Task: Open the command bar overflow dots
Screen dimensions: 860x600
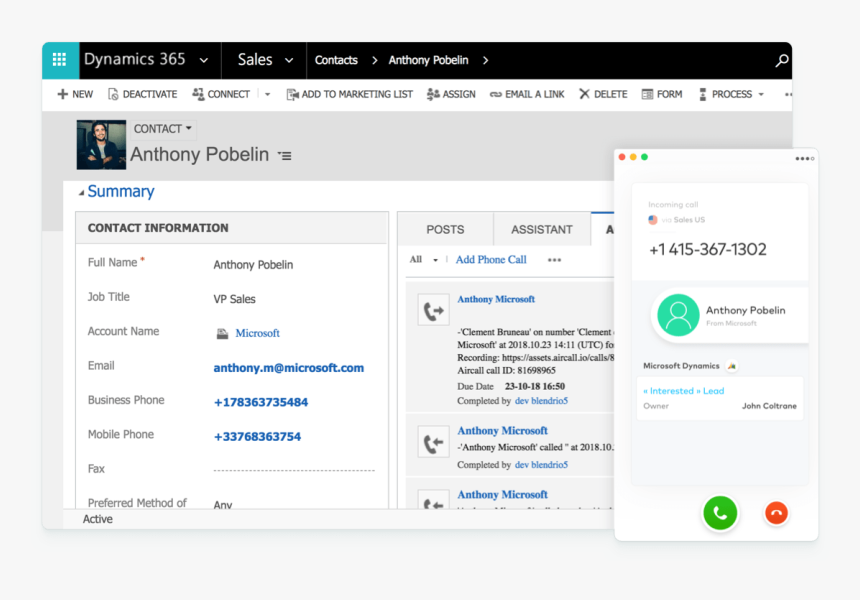Action: tap(788, 94)
